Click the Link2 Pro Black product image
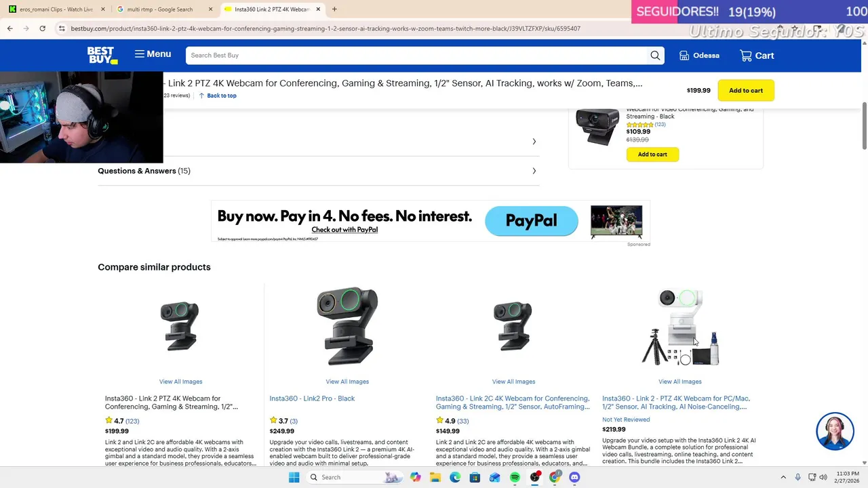Screen dimensions: 868x488 347,326
